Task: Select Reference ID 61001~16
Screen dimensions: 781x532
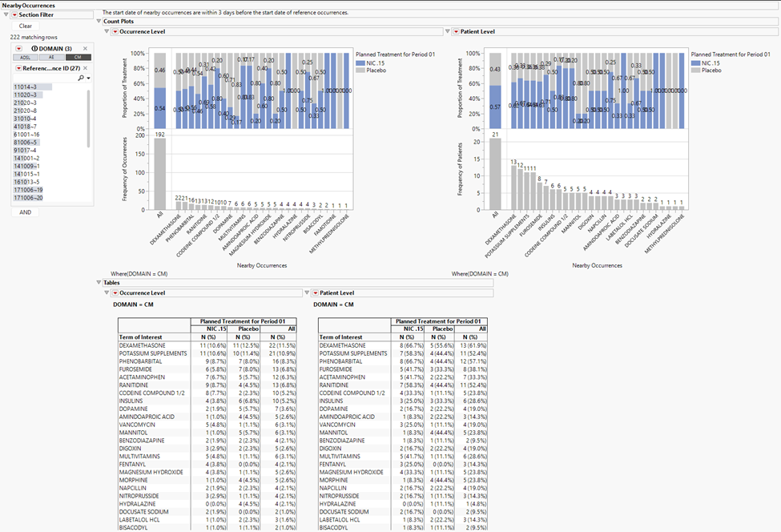Action: tap(26, 135)
